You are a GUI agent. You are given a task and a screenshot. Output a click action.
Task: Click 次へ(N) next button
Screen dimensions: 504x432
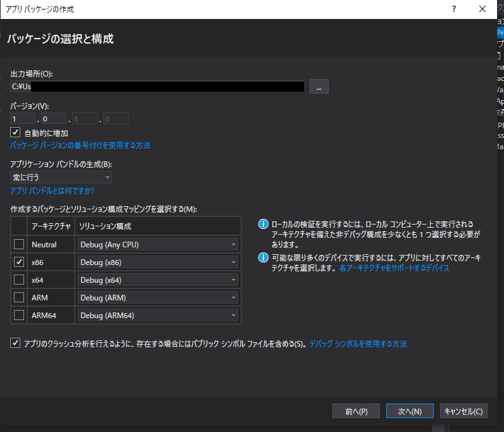[x=410, y=411]
